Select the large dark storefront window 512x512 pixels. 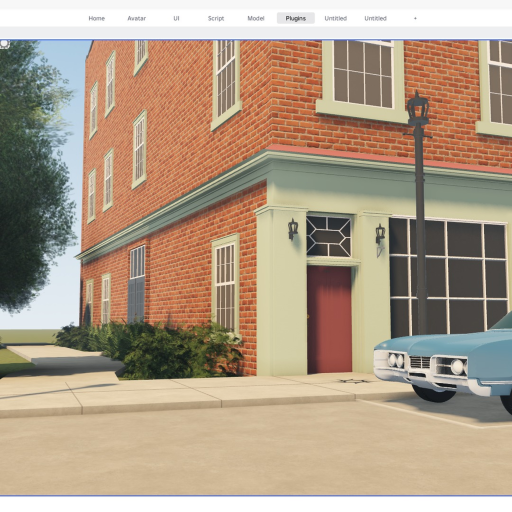click(448, 277)
